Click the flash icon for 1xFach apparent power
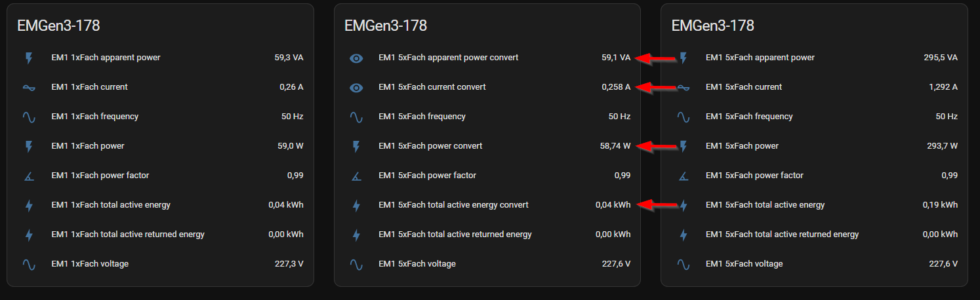980x300 pixels. tap(28, 58)
